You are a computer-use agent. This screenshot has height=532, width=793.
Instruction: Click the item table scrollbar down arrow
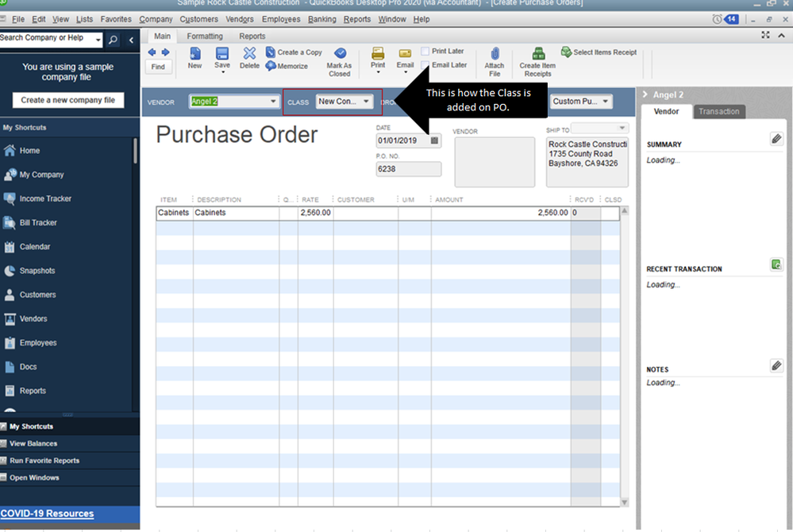pyautogui.click(x=625, y=502)
